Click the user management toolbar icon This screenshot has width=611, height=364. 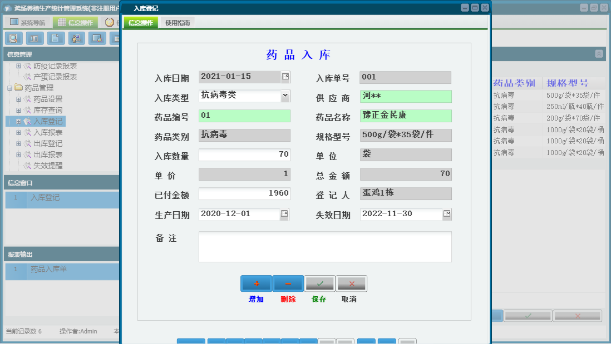click(76, 38)
